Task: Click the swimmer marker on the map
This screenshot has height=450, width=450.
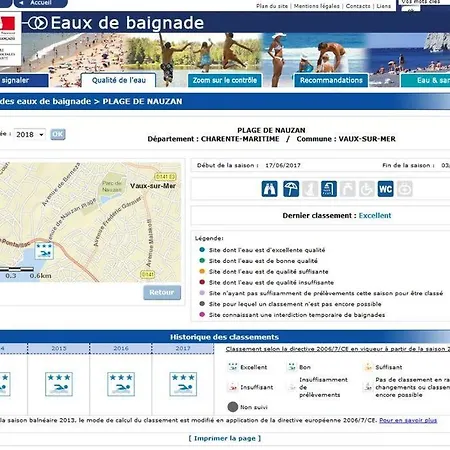Action: coord(44,251)
